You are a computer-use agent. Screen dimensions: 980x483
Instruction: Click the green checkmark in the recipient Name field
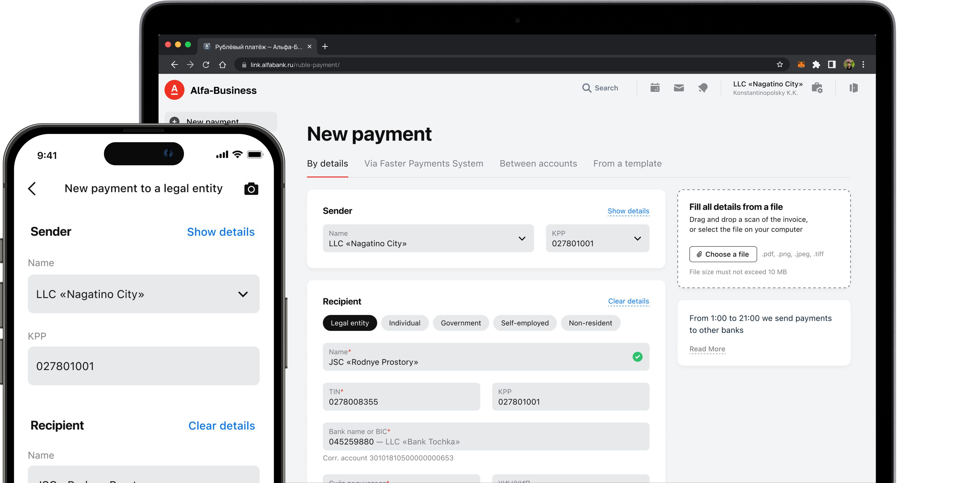coord(637,357)
